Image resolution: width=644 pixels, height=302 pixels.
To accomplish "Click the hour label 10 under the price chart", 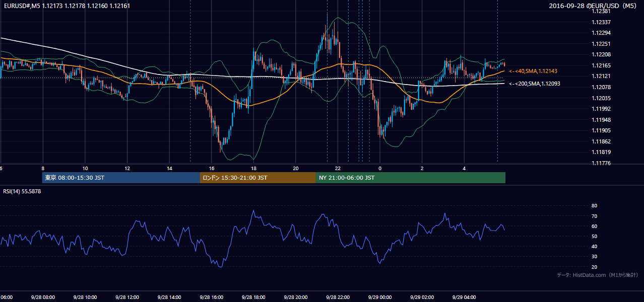I will tap(85, 168).
